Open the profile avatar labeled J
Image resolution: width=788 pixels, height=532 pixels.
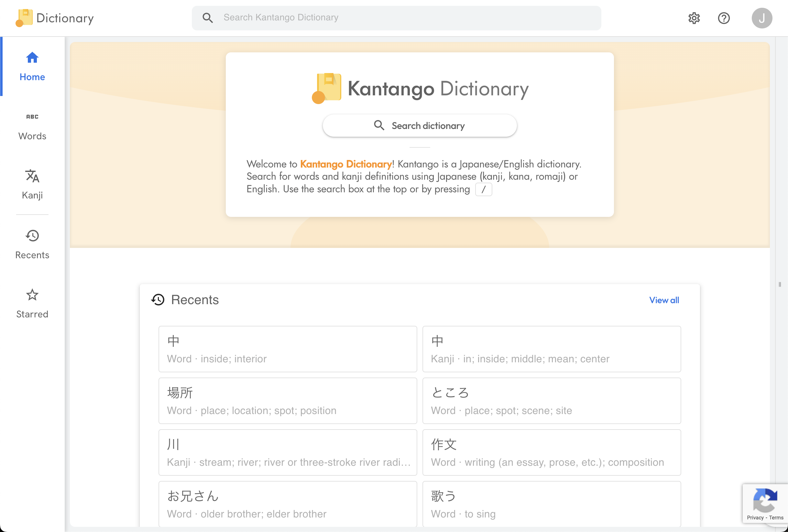(762, 18)
